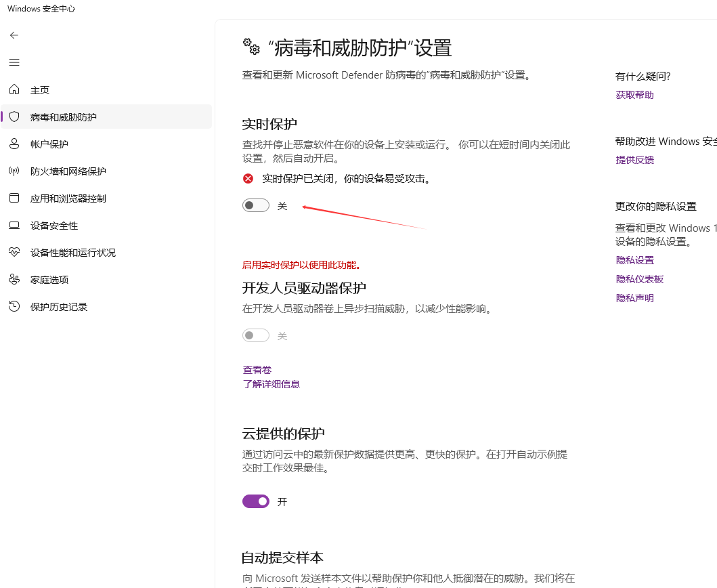Image resolution: width=717 pixels, height=588 pixels.
Task: Open 了解详细信息 for more info
Action: click(x=271, y=383)
